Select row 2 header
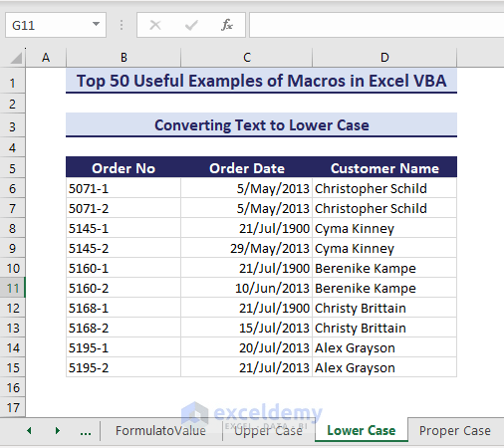This screenshot has height=448, width=504. [12, 104]
